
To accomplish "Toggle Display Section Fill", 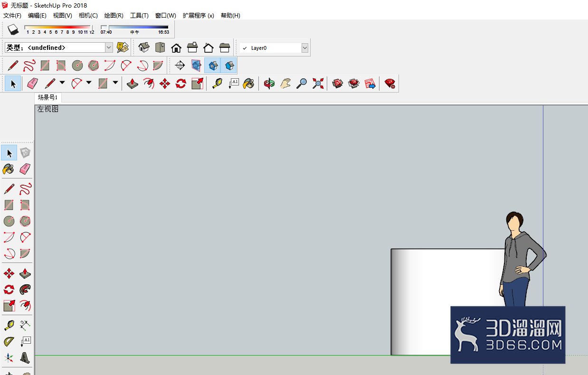I will pyautogui.click(x=228, y=65).
